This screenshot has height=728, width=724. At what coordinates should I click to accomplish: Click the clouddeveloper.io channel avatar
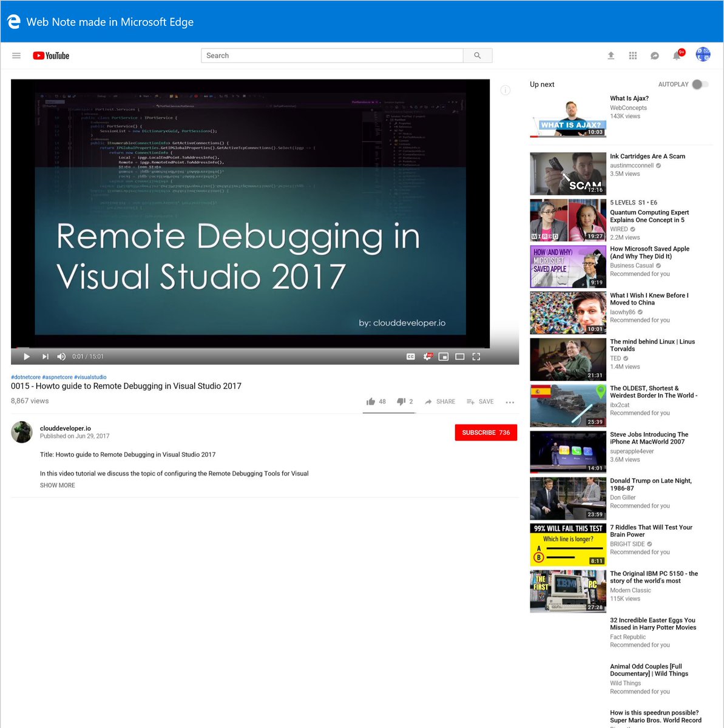click(x=22, y=432)
